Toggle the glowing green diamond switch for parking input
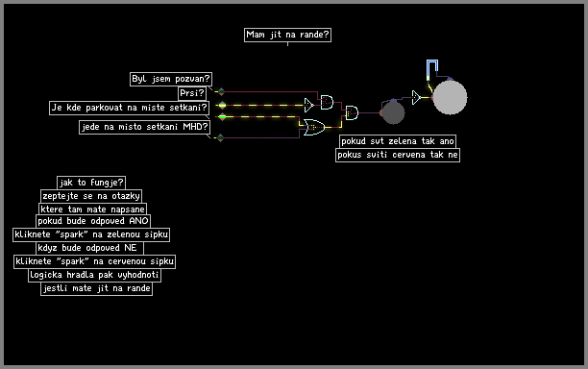The width and height of the screenshot is (588, 369). (x=222, y=116)
